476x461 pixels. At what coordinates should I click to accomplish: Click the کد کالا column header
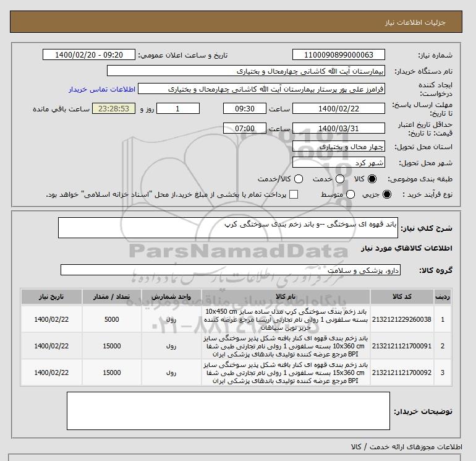pos(402,296)
